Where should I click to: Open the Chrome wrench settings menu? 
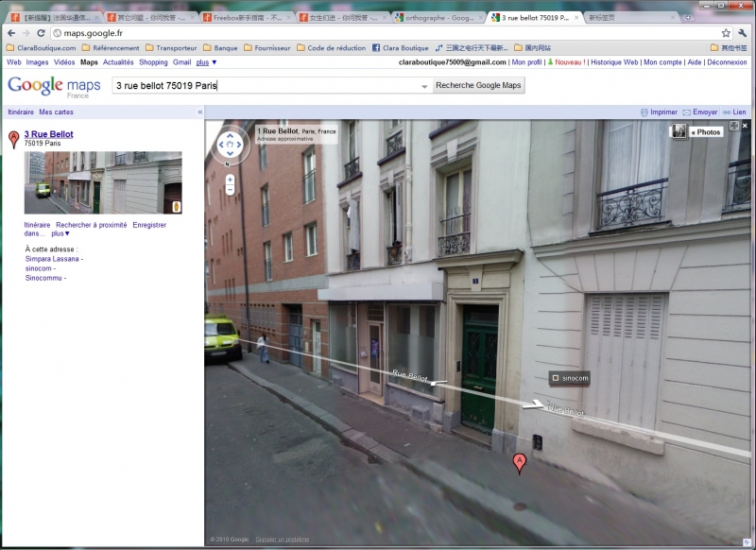point(743,33)
